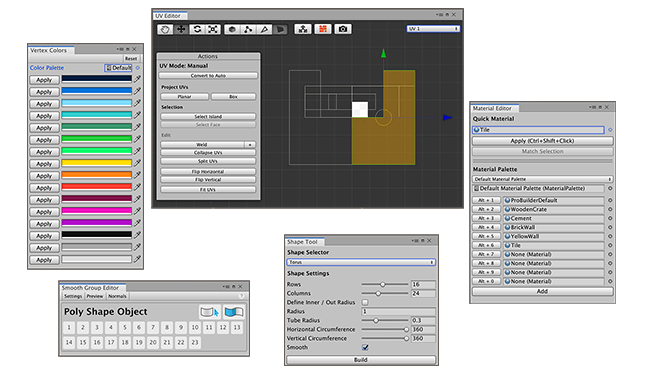Toggle smoothing group 5
This screenshot has height=378, width=647.
tap(125, 328)
